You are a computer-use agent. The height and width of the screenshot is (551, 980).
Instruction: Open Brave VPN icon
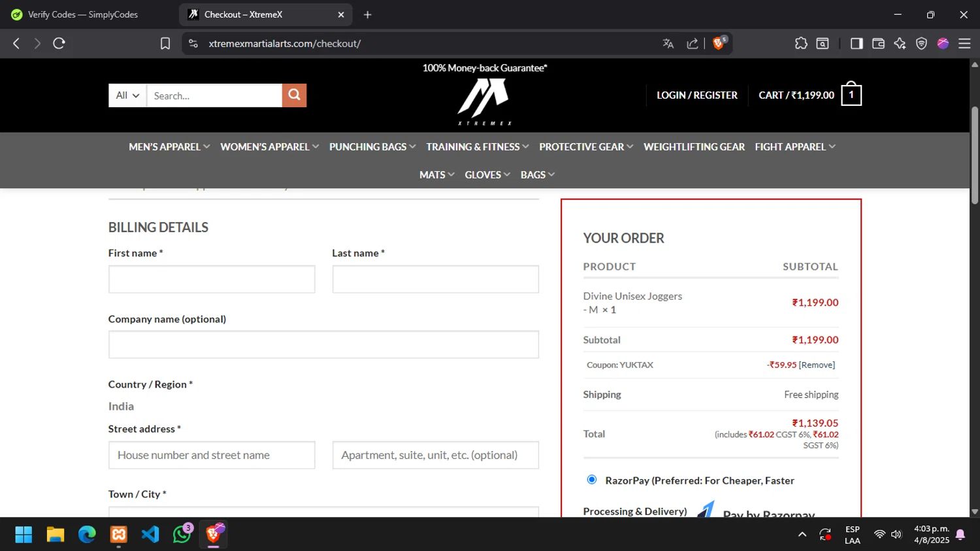pos(921,43)
